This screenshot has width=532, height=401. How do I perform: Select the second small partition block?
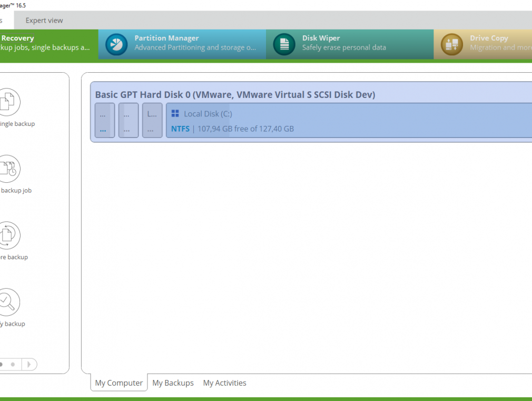129,120
